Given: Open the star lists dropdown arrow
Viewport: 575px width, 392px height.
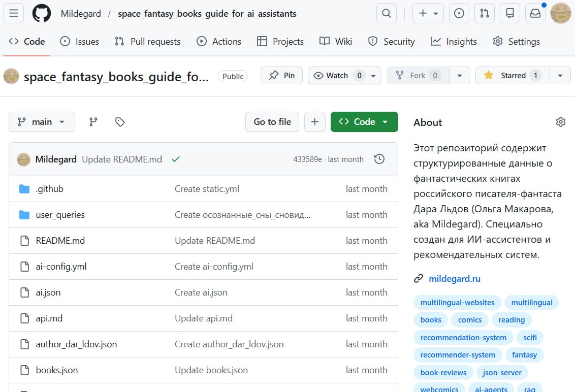Looking at the screenshot, I should [560, 76].
